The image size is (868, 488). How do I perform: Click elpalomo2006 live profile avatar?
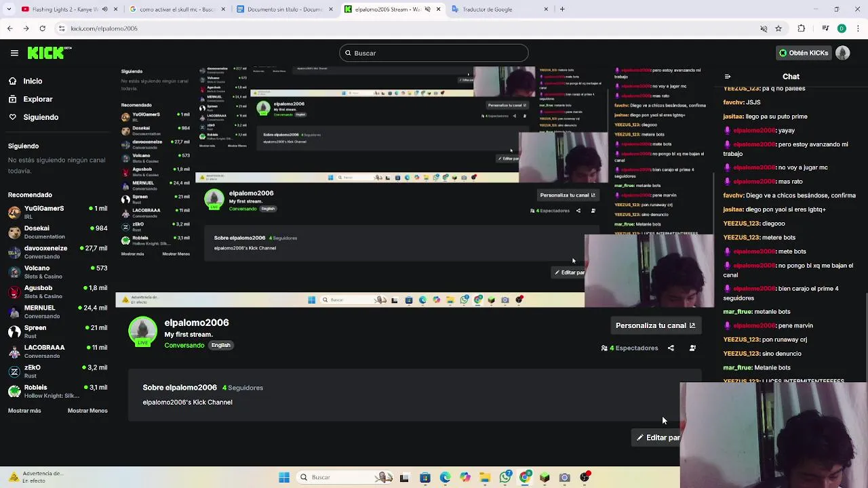(x=142, y=331)
